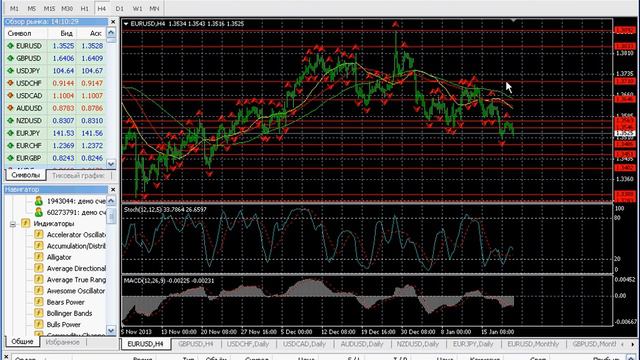Viewport: 640px width, 360px height.
Task: Select the Индикаторы folder
Action: [53, 224]
